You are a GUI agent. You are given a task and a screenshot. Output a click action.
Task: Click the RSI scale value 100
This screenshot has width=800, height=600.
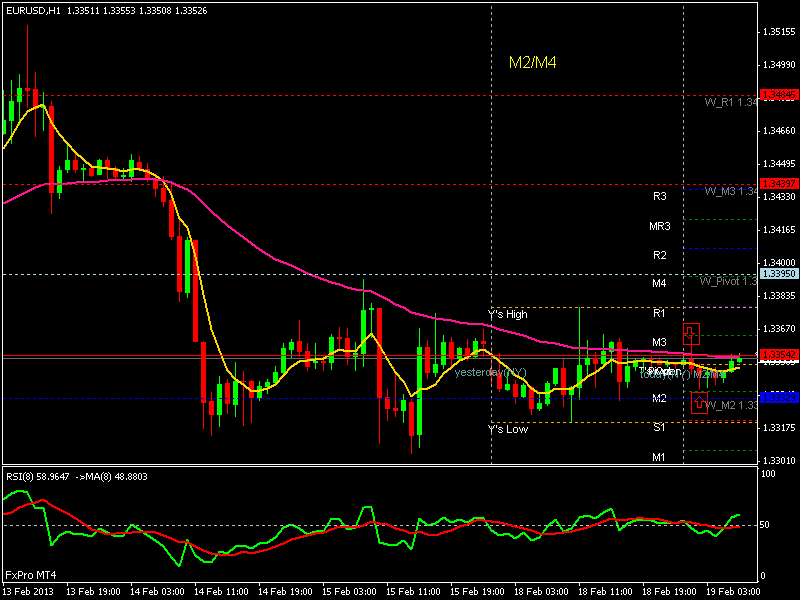coord(768,474)
